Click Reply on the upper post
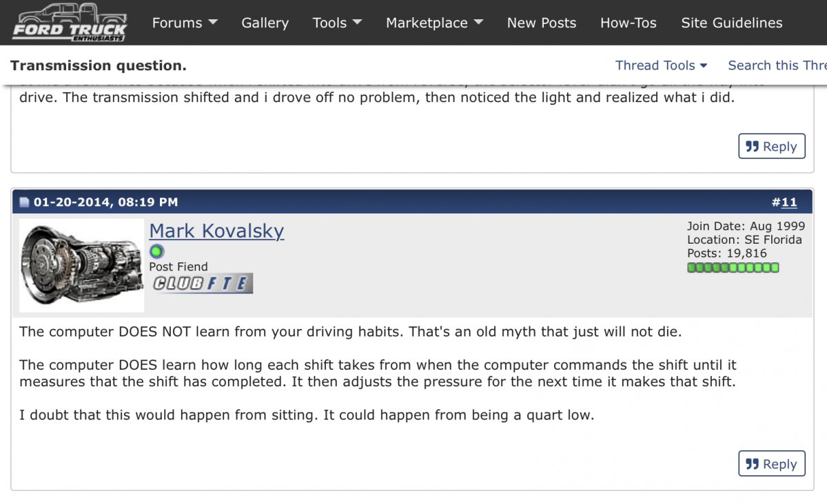 [771, 147]
